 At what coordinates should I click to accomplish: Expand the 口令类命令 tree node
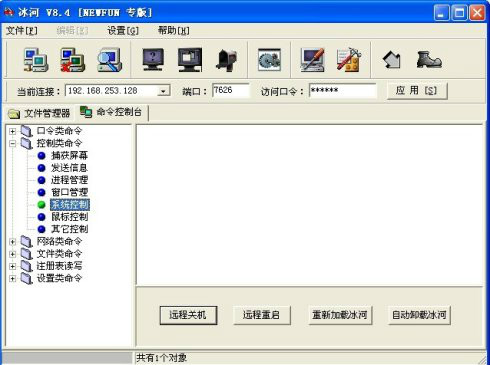coord(13,131)
